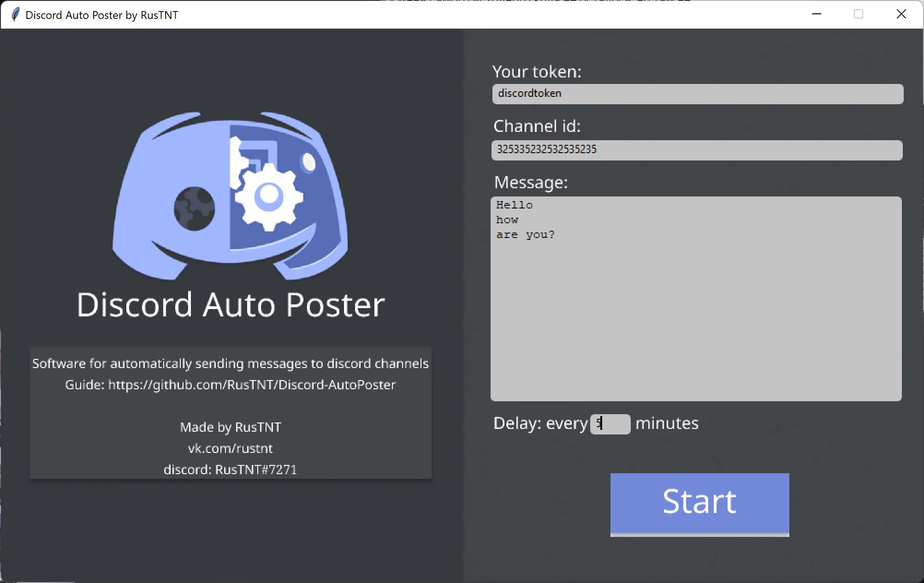Close the Discord Auto Poster window
Screen dimensions: 924x583
(x=901, y=14)
